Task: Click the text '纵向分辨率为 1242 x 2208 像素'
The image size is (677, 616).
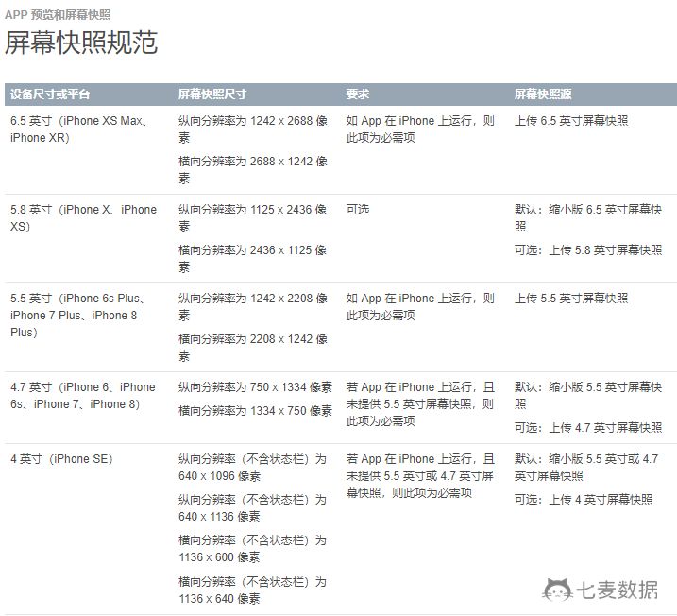Action: pyautogui.click(x=253, y=307)
